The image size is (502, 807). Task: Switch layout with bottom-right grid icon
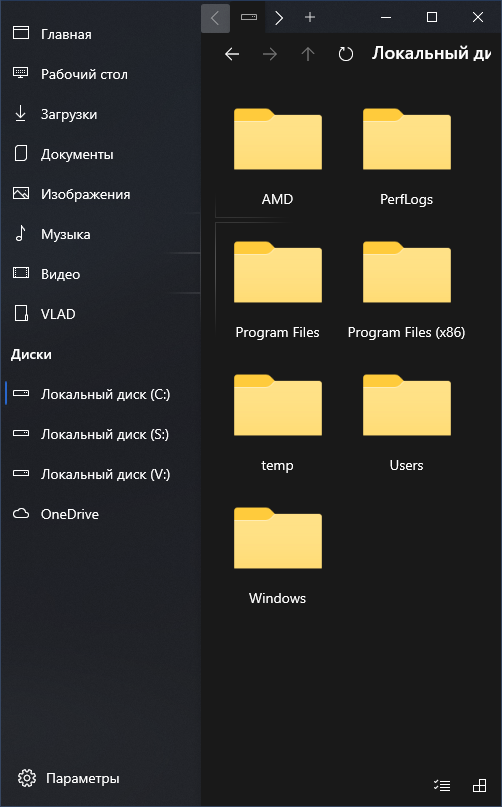479,785
